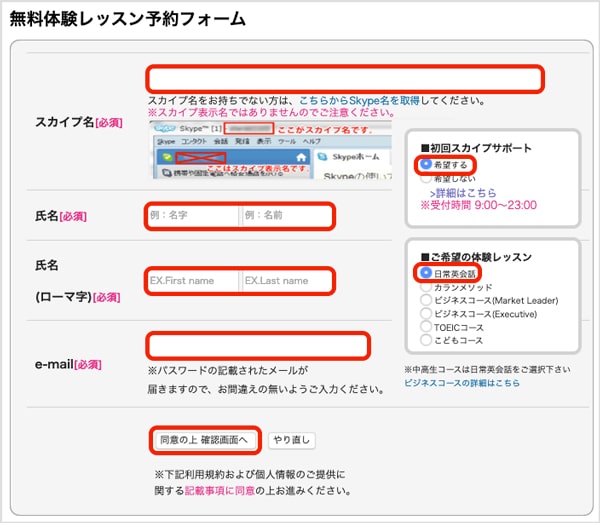Click the given name field (例：名前)

pos(286,215)
